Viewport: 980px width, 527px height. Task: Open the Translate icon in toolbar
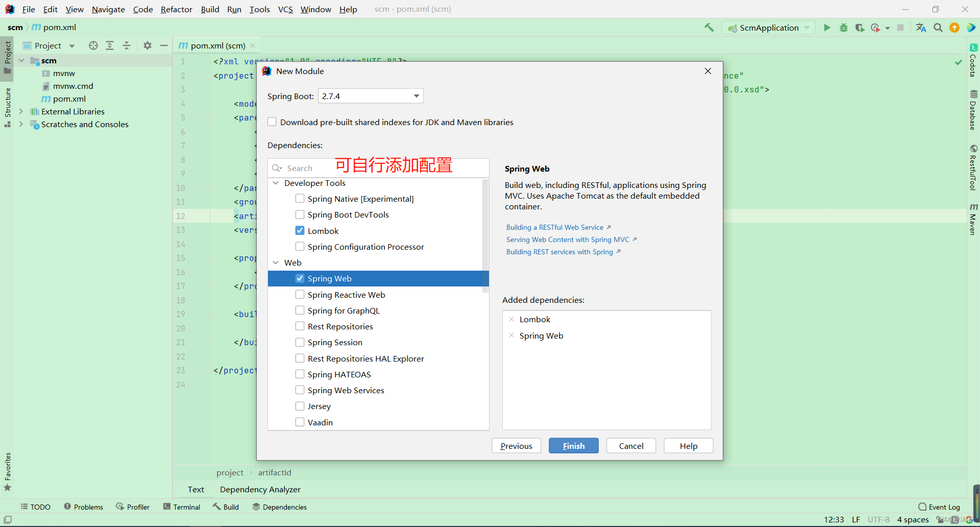(921, 28)
